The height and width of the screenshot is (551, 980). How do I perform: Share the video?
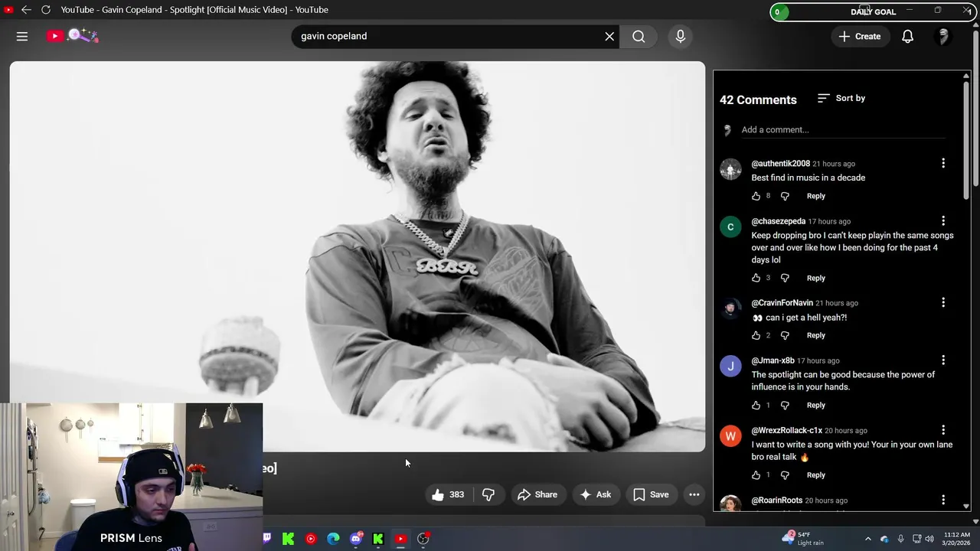(537, 494)
